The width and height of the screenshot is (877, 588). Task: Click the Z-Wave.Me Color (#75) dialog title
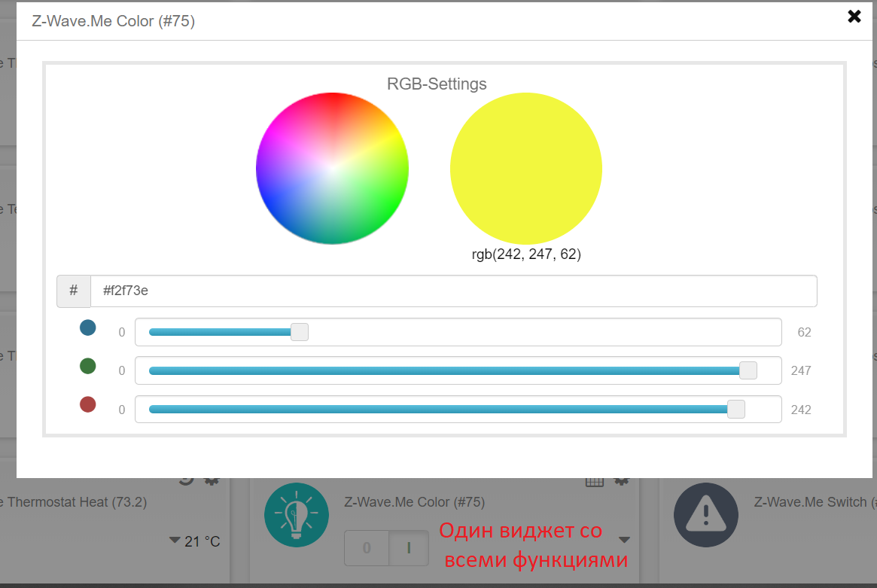[114, 21]
